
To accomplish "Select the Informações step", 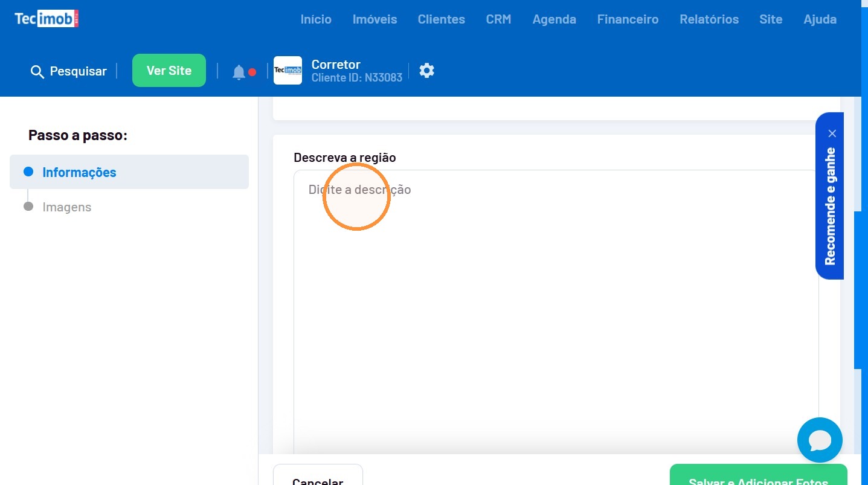I will pos(129,172).
